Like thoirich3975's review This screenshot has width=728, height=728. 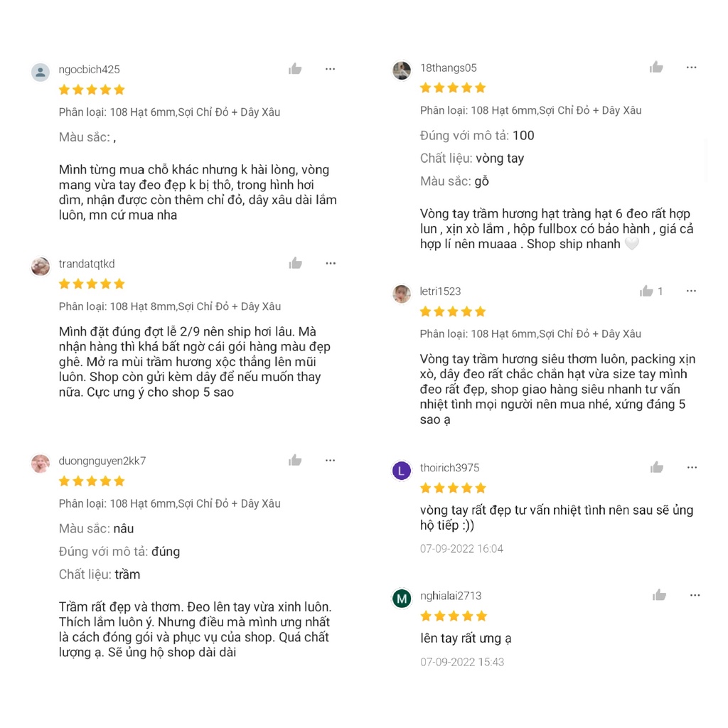click(657, 467)
